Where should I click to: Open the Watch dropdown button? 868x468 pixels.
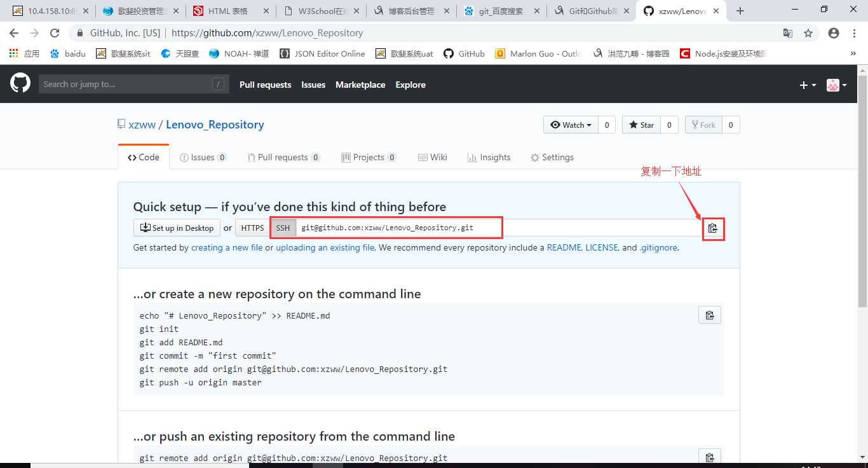point(571,125)
